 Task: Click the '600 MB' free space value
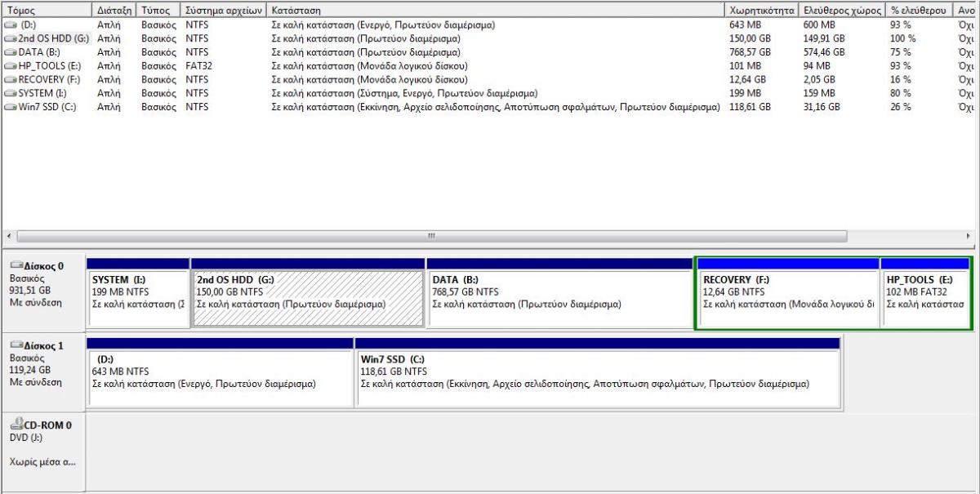tap(820, 25)
